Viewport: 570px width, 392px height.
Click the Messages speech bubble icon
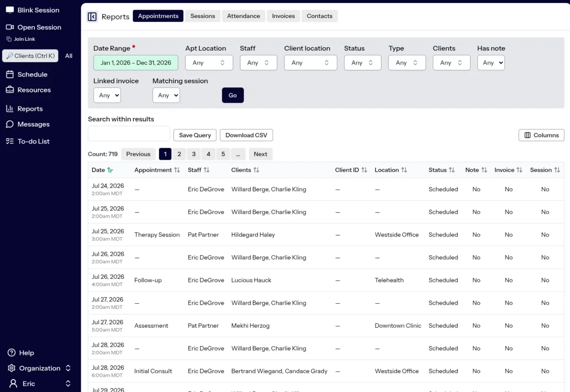pyautogui.click(x=9, y=124)
